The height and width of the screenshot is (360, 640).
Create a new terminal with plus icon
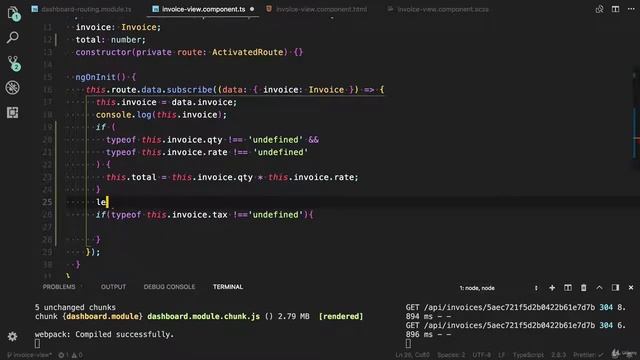click(552, 288)
